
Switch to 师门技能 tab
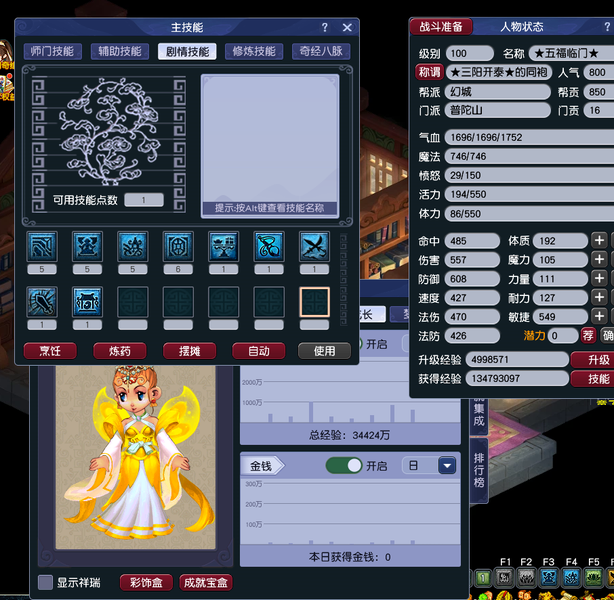tap(52, 51)
